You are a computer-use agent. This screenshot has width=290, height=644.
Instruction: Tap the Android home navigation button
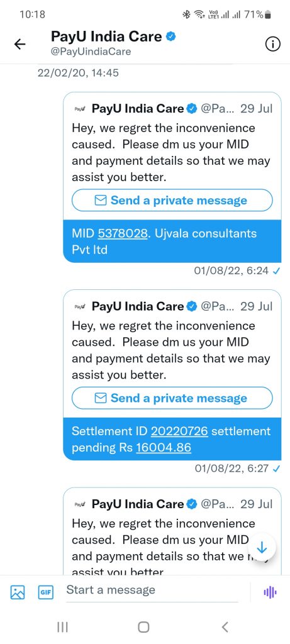point(143,627)
